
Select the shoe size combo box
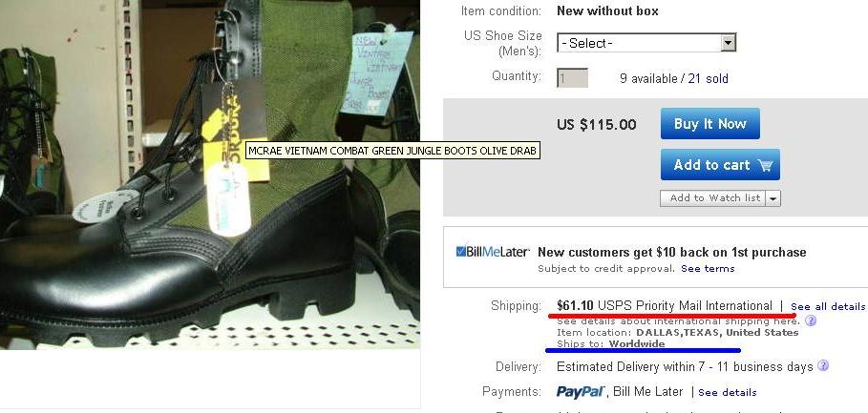coord(646,43)
